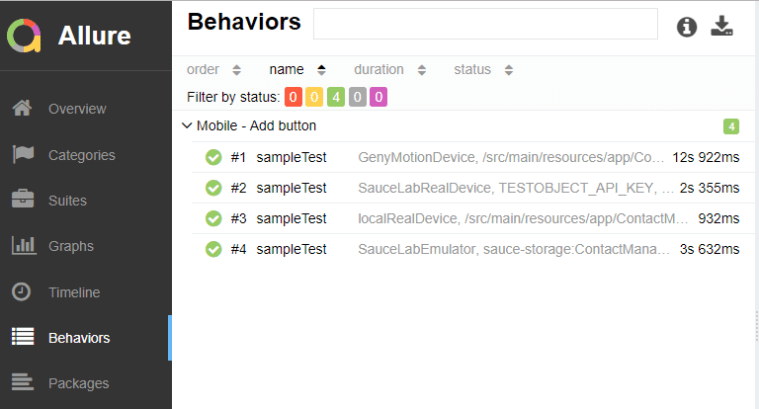Click the Allure logo icon

(24, 36)
